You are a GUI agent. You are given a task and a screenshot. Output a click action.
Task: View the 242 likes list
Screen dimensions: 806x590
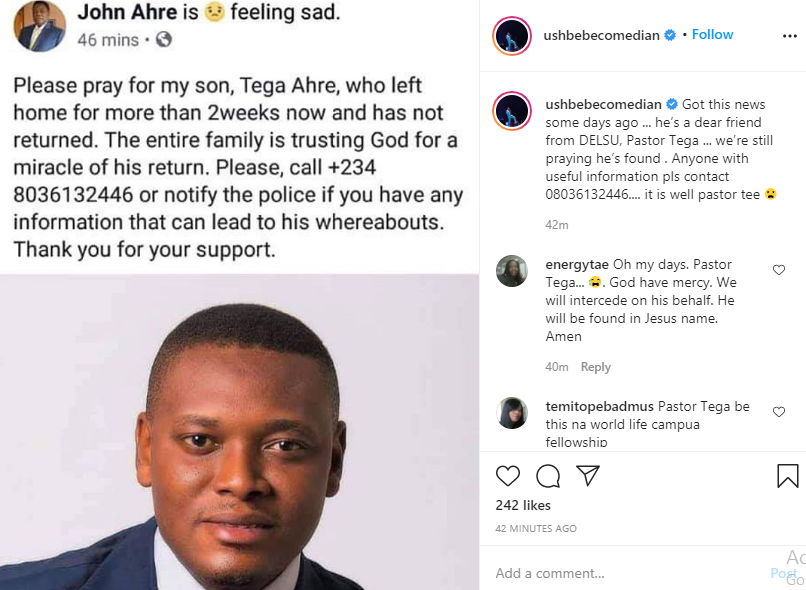click(523, 505)
